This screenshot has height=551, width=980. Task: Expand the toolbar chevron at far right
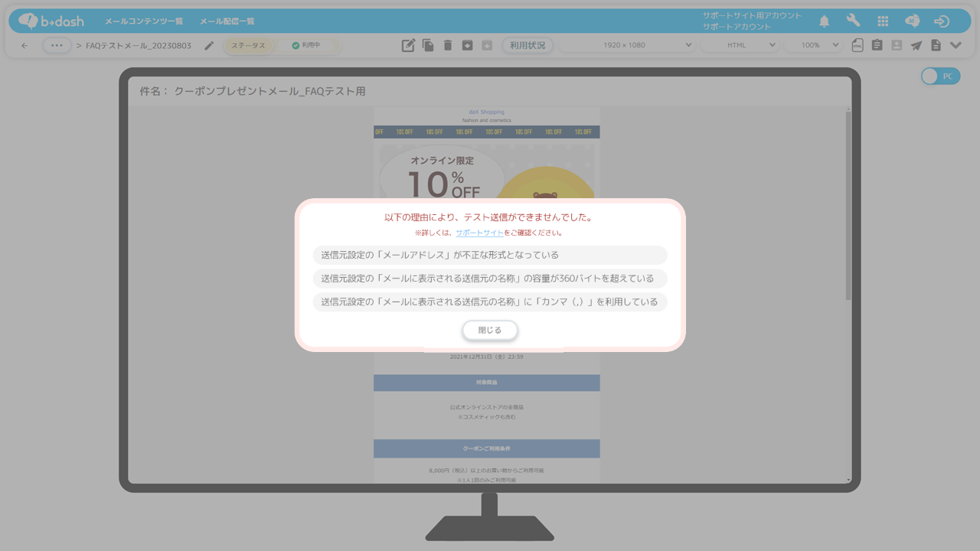(955, 45)
